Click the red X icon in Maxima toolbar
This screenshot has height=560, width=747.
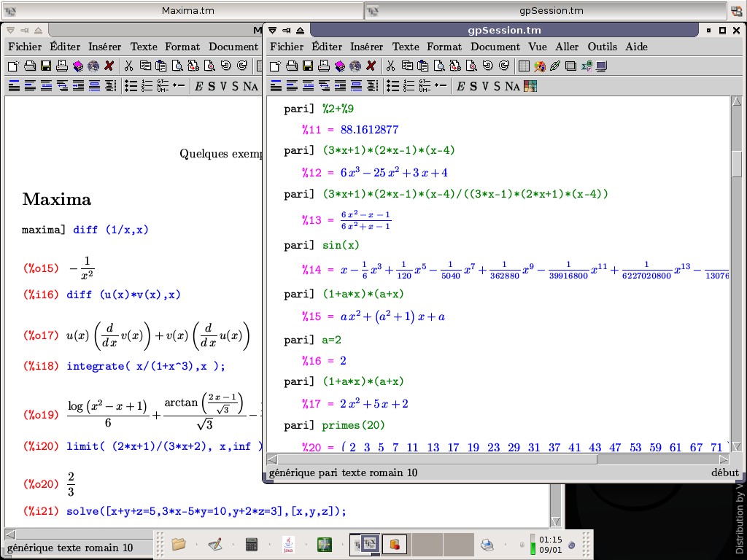pos(109,66)
